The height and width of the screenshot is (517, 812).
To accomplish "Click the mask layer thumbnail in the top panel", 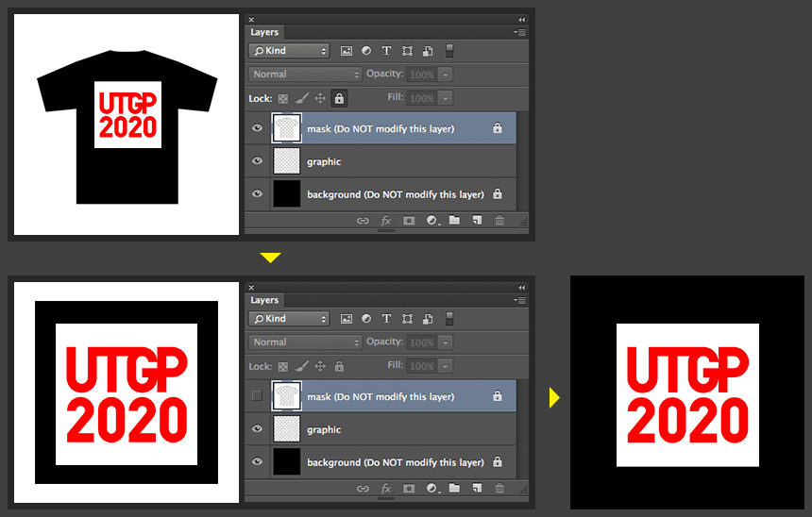I will coord(286,127).
